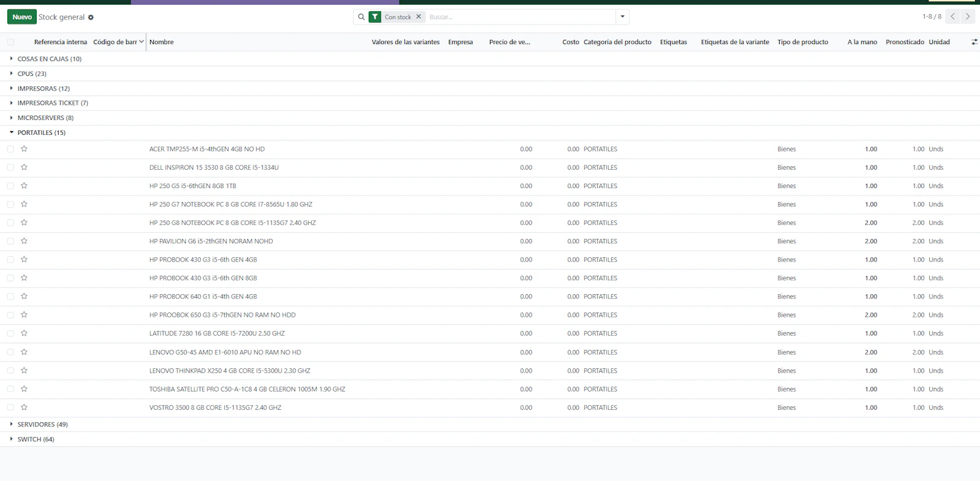Check the DELL INSPIRON row checkbox
The height and width of the screenshot is (481, 980).
pyautogui.click(x=10, y=167)
